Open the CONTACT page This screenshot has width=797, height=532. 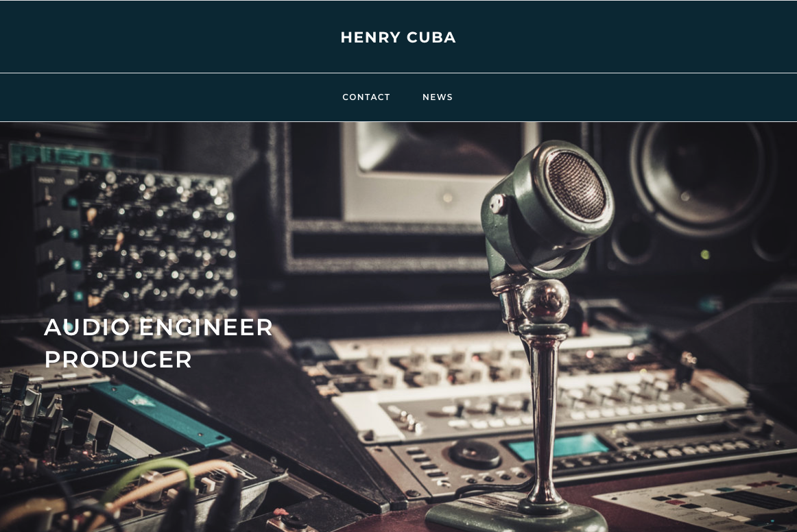coord(366,97)
